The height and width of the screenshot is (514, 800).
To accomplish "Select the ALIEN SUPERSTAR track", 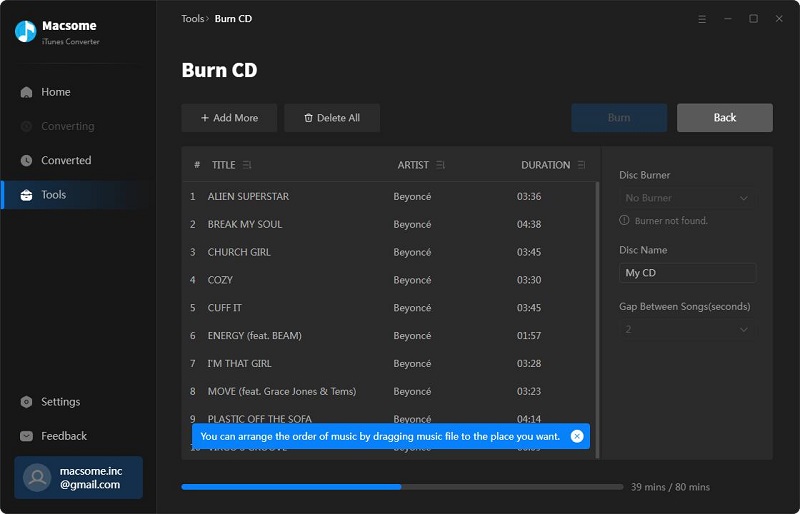I will click(388, 197).
